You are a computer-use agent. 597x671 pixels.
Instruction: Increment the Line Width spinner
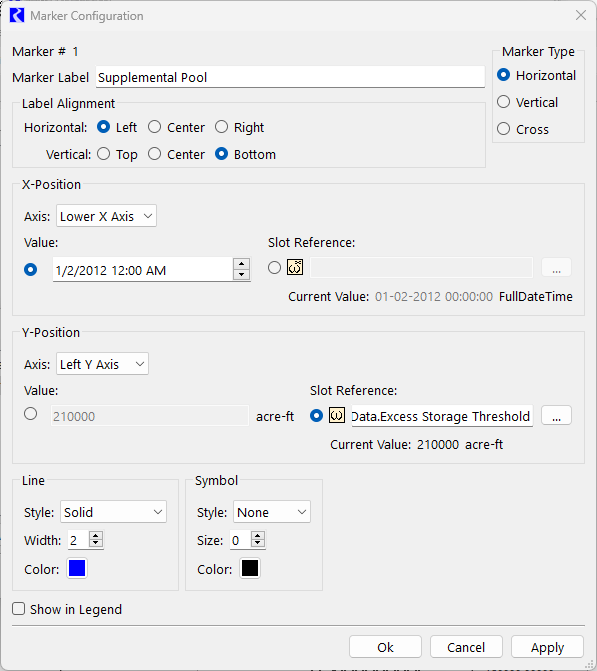(x=96, y=535)
